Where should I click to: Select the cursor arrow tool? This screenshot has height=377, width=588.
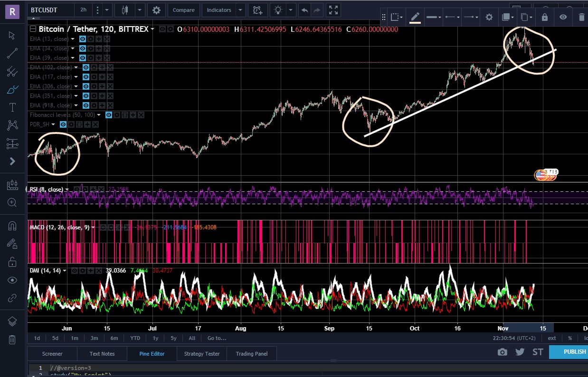[12, 36]
